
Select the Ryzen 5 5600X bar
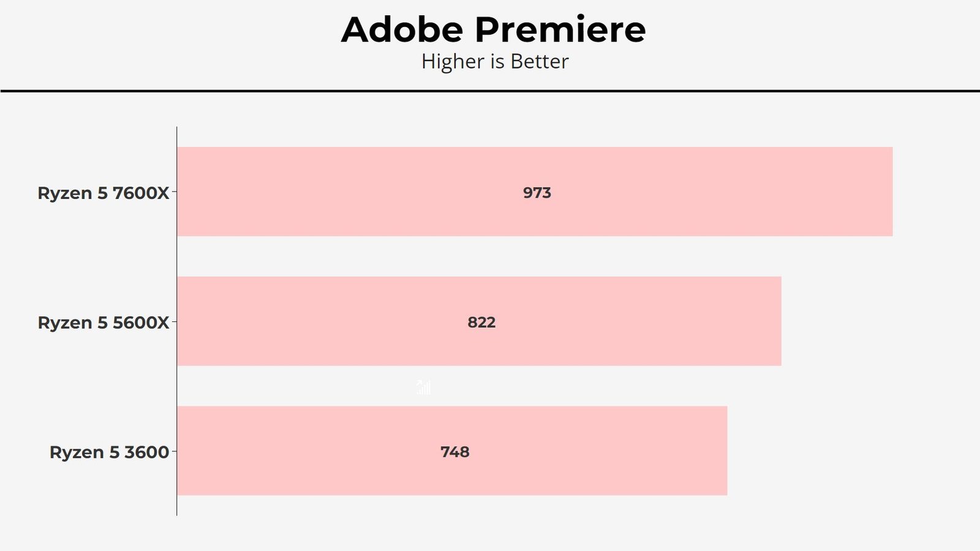point(479,321)
